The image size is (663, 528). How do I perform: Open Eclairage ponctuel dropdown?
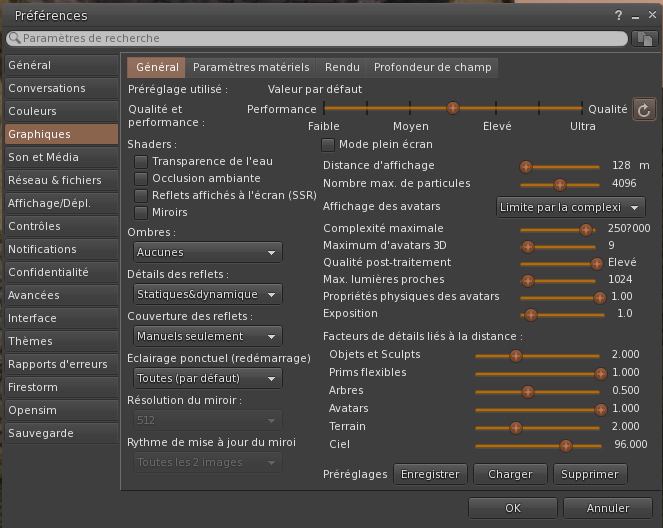click(205, 379)
